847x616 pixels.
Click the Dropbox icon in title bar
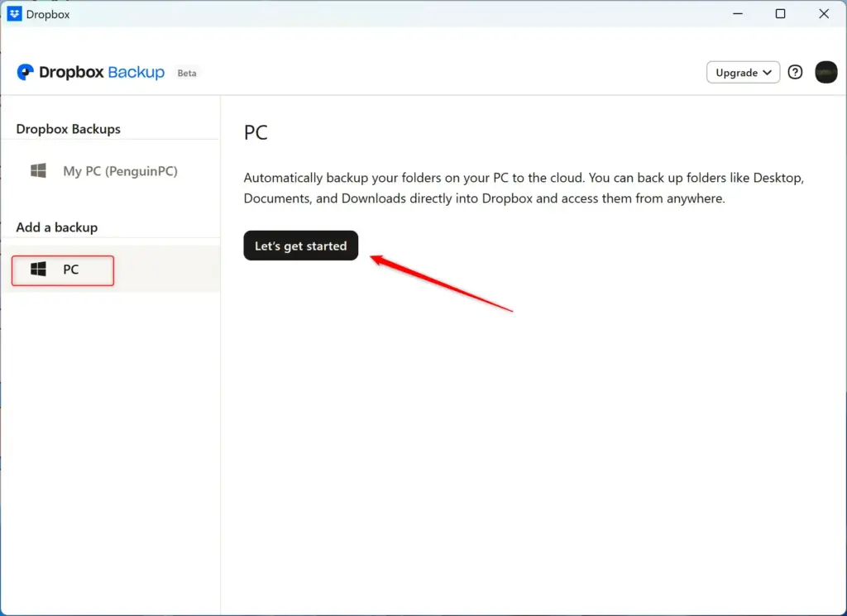point(15,14)
